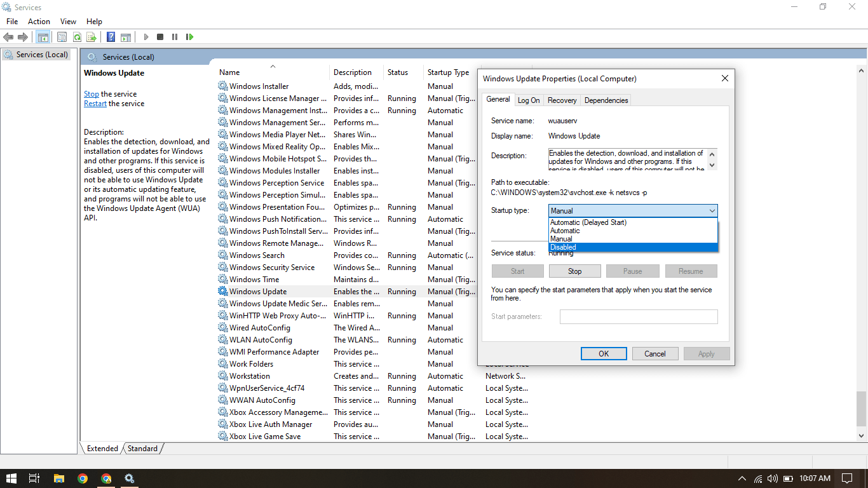Click the Export List toolbar icon

(92, 37)
